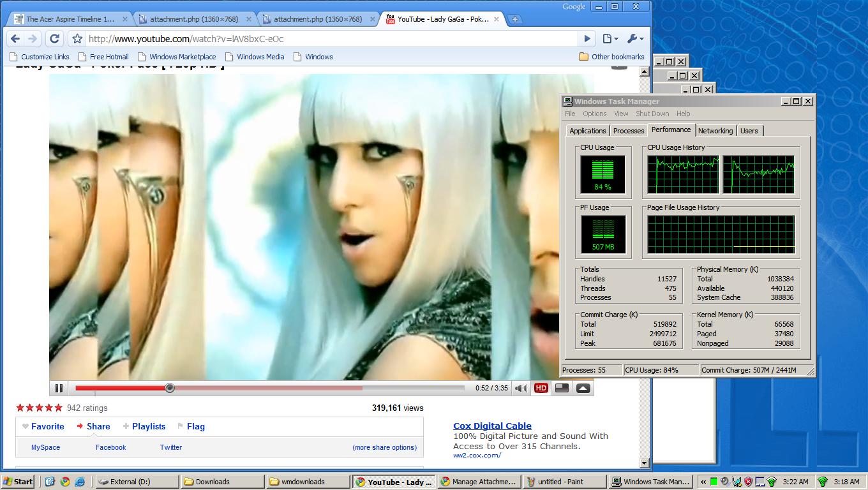Select the Networking tab in Task Manager
The height and width of the screenshot is (490, 868).
click(x=715, y=131)
